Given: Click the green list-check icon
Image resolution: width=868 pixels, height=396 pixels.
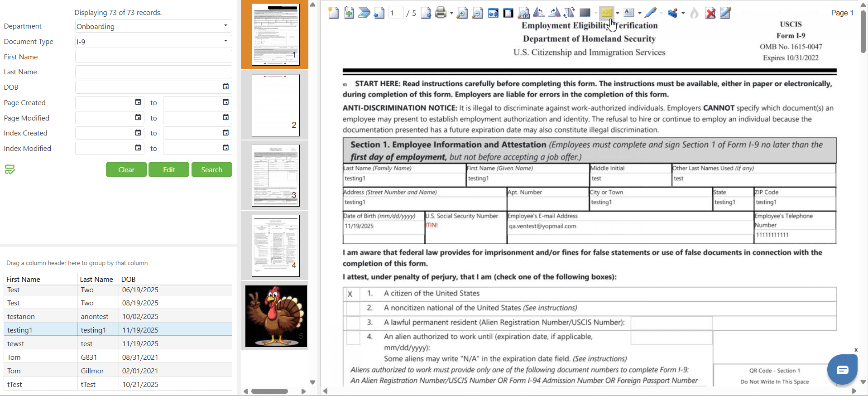Looking at the screenshot, I should coord(10,169).
